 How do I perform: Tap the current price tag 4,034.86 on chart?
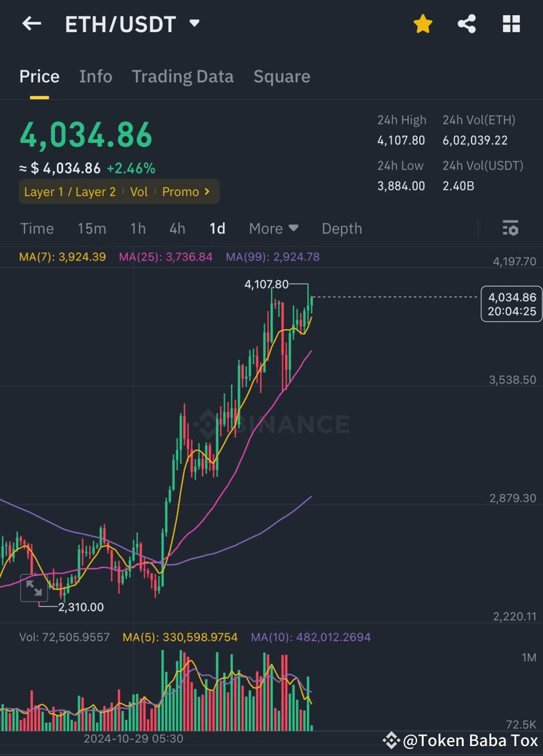pos(512,303)
